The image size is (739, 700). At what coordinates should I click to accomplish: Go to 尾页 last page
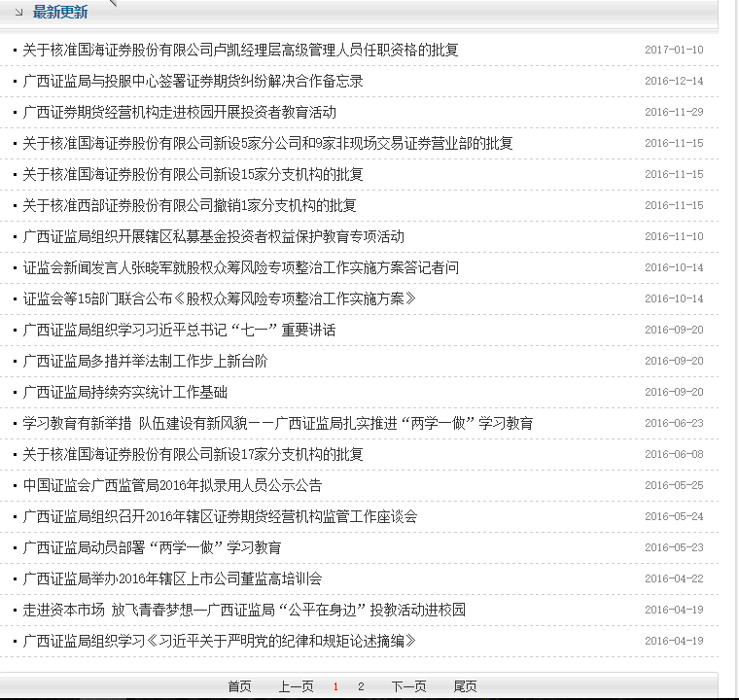[465, 686]
